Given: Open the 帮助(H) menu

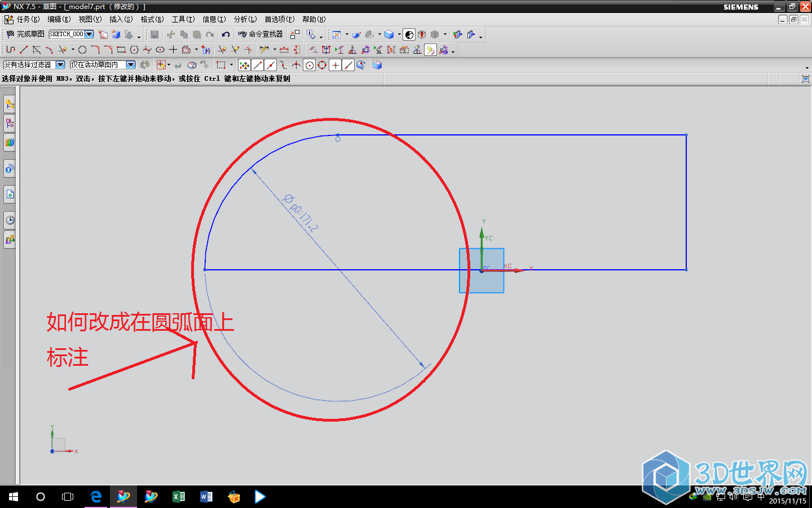Looking at the screenshot, I should [x=314, y=19].
